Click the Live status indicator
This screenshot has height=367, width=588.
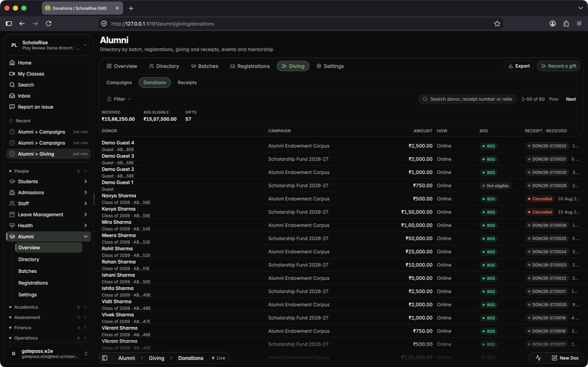218,358
